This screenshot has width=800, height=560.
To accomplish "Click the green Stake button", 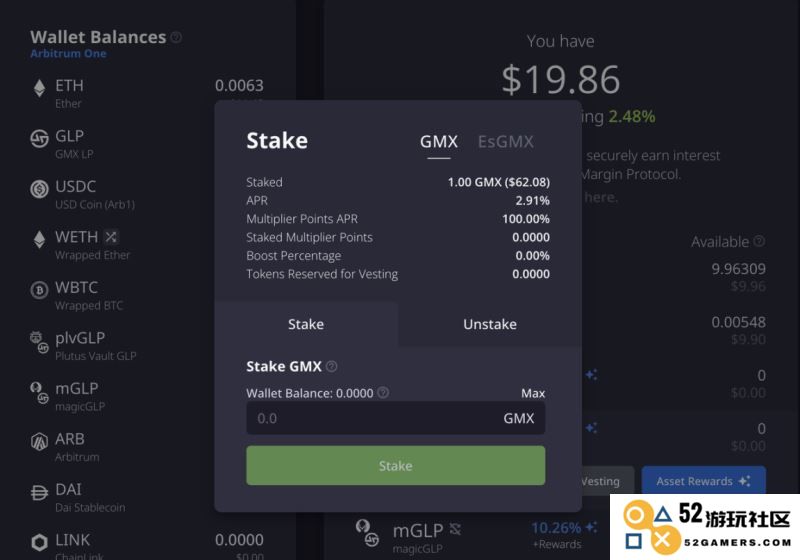I will (x=395, y=466).
